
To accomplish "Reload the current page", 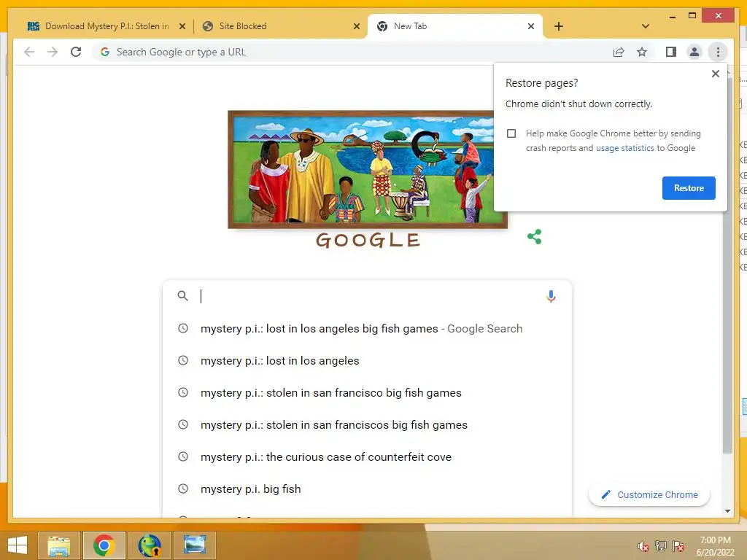I will point(76,52).
